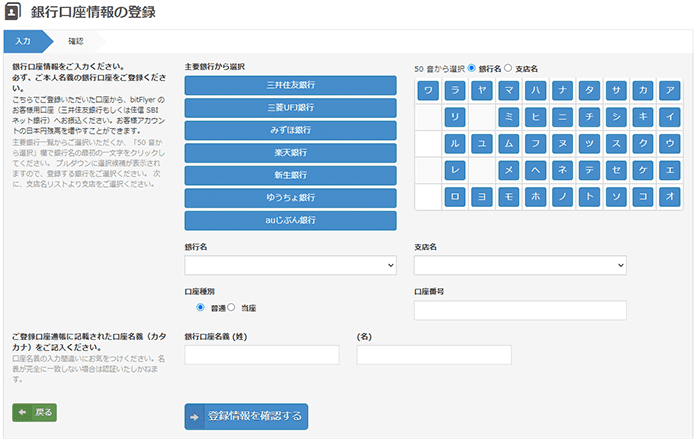Click the メ kana button
This screenshot has width=697, height=439.
coord(509,170)
